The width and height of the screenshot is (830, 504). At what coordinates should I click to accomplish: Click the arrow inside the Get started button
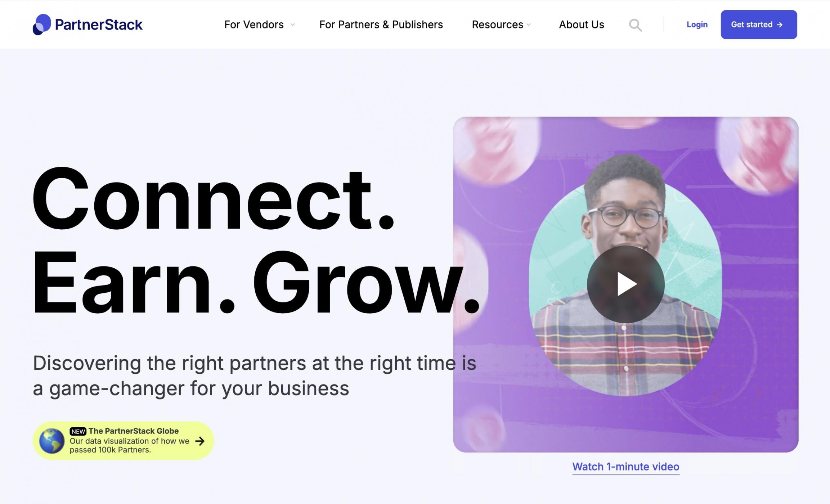[780, 25]
